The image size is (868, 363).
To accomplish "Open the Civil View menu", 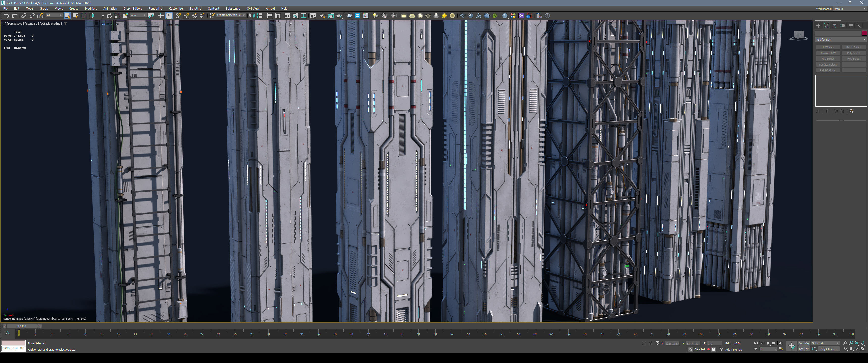I will tap(253, 8).
